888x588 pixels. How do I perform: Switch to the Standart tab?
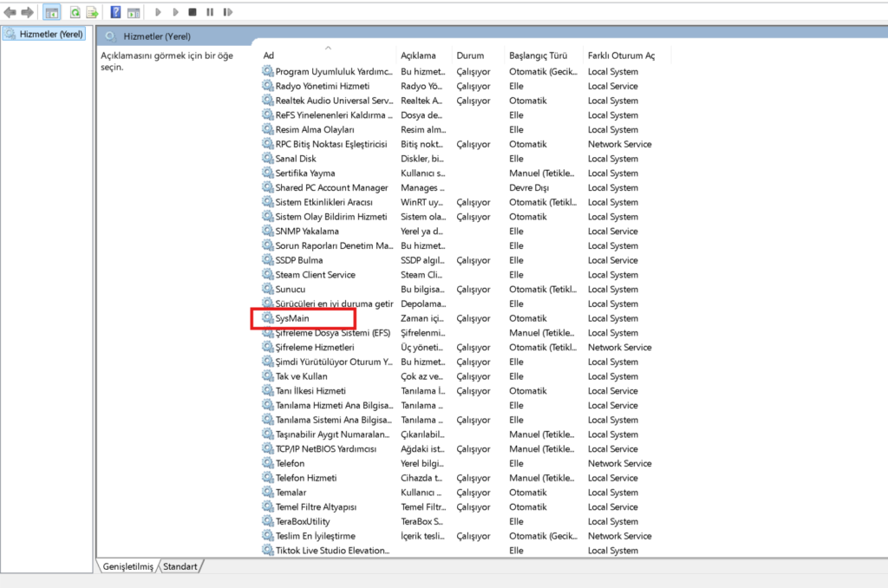tap(180, 566)
